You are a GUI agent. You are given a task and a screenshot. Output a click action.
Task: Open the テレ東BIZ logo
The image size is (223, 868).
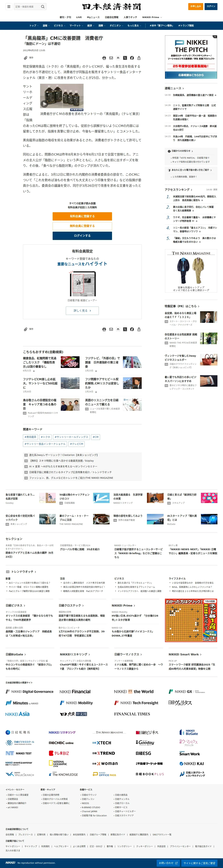(x=59, y=753)
